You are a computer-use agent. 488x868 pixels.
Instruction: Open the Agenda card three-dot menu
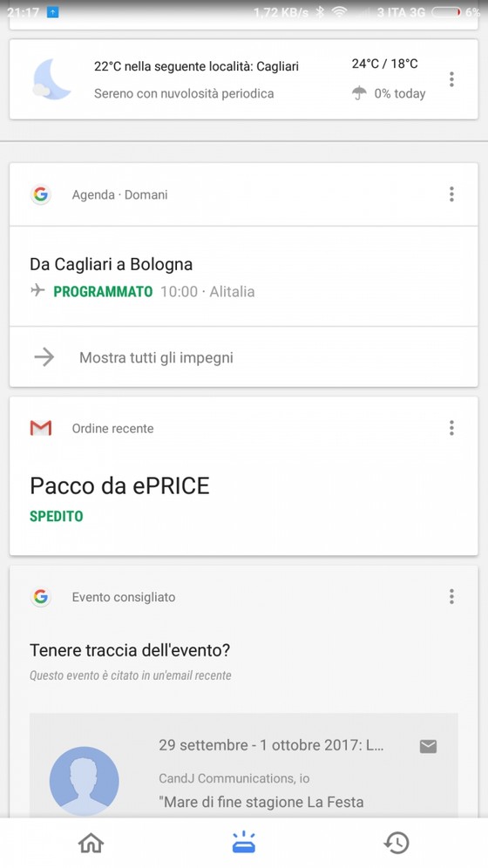(451, 193)
